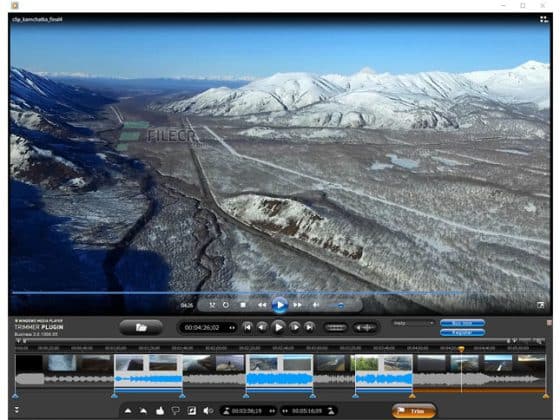Step forward one frame in the Trimmer
This screenshot has width=560, height=420.
tap(295, 327)
